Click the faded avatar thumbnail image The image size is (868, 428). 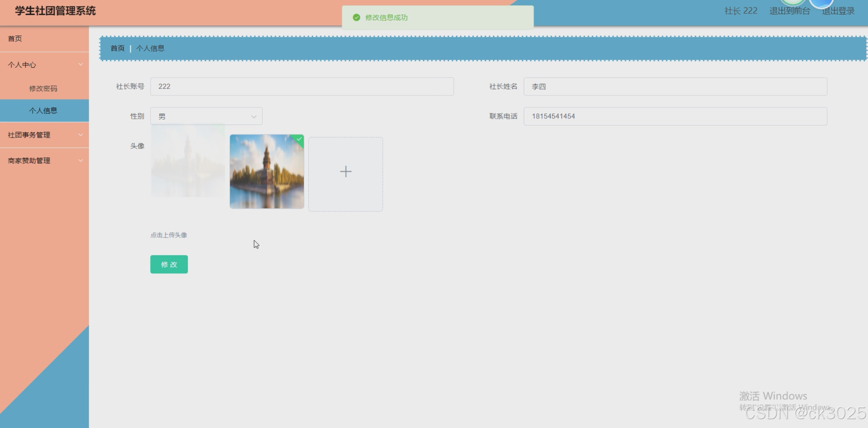pos(188,162)
